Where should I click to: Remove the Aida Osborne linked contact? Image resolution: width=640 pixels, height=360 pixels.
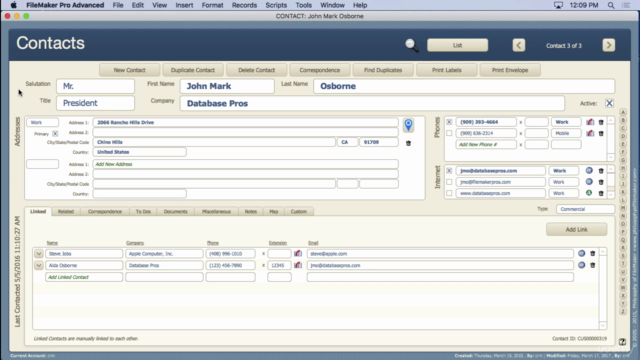pyautogui.click(x=593, y=265)
